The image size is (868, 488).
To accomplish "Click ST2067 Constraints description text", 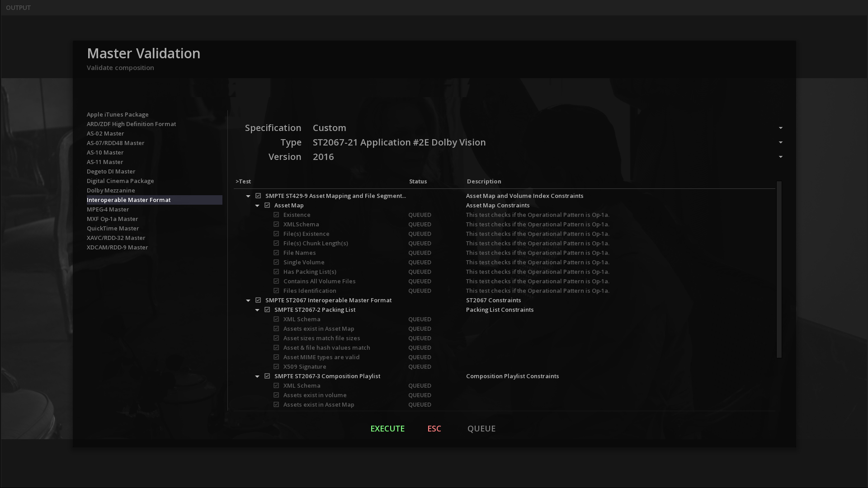I will pyautogui.click(x=493, y=300).
